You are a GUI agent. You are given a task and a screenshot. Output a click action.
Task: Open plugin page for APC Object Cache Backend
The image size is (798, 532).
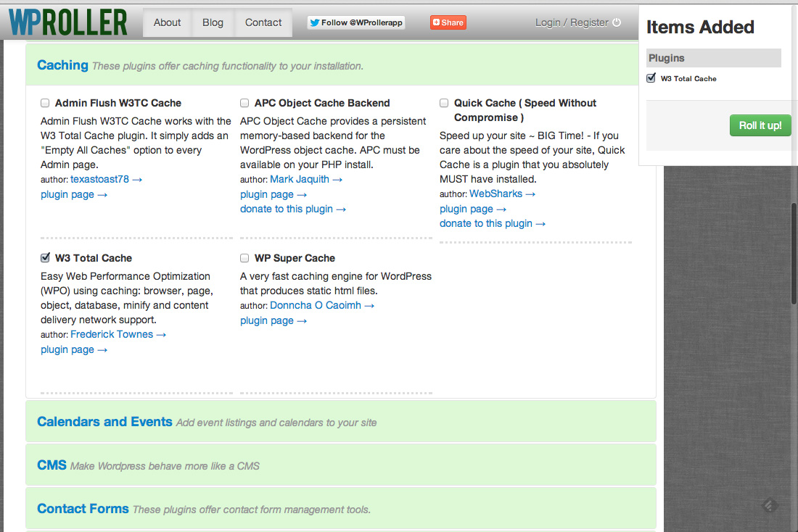[x=273, y=194]
